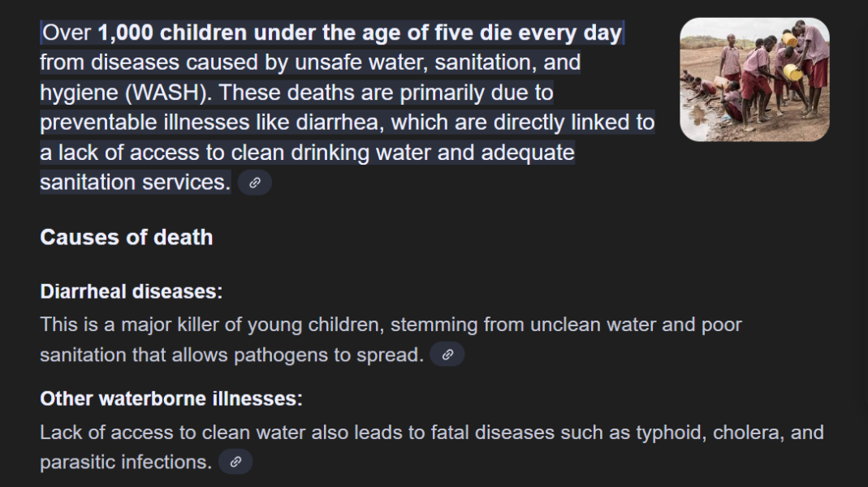Open the thumbnail of children collecting water
The height and width of the screenshot is (487, 868).
click(x=754, y=80)
